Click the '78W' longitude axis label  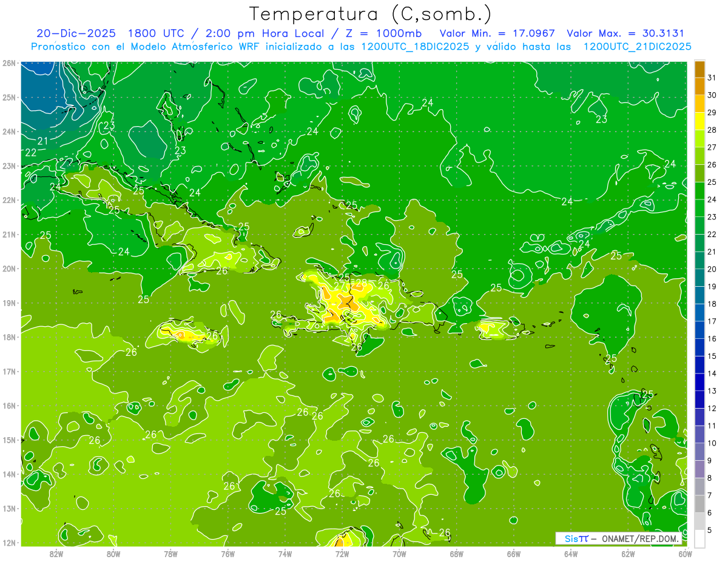[x=170, y=554]
